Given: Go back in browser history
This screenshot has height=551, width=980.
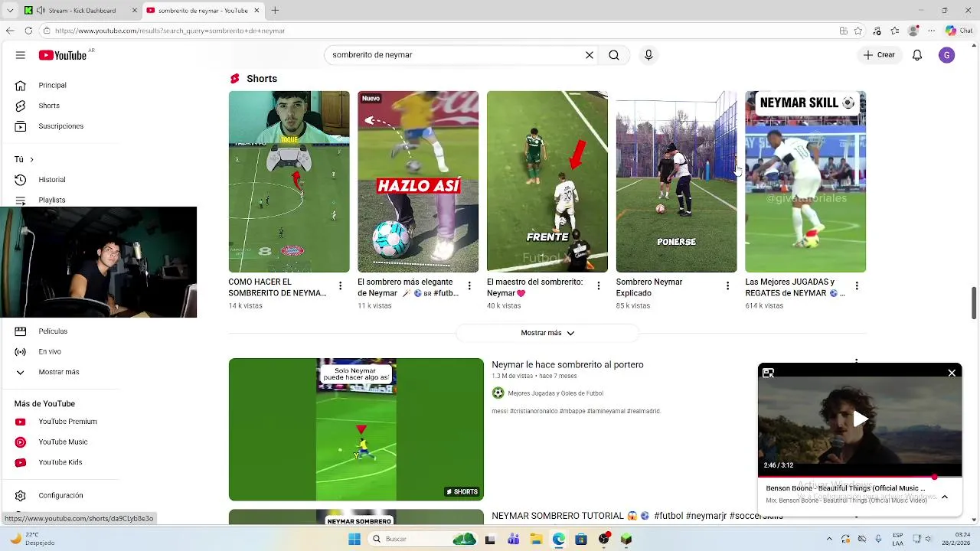Looking at the screenshot, I should (10, 31).
